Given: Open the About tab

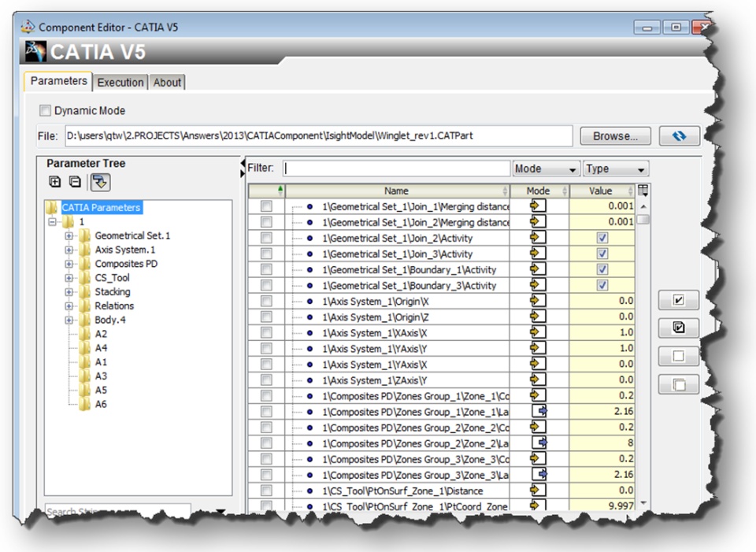Looking at the screenshot, I should (x=167, y=83).
